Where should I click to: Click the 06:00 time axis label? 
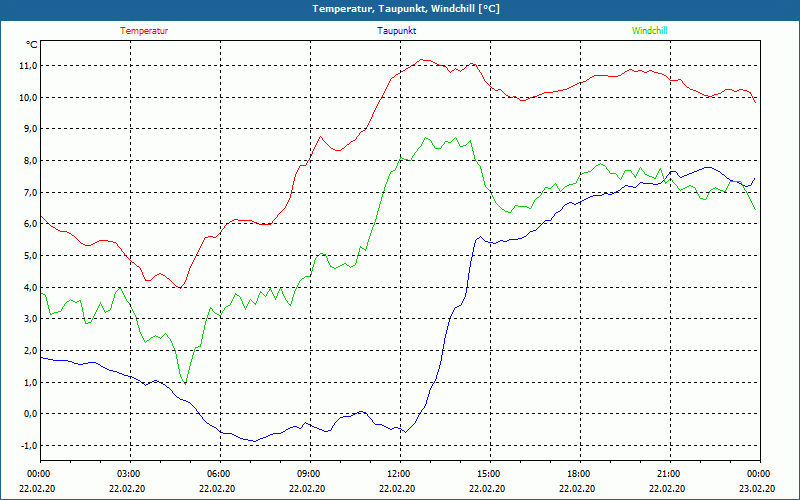[x=217, y=474]
